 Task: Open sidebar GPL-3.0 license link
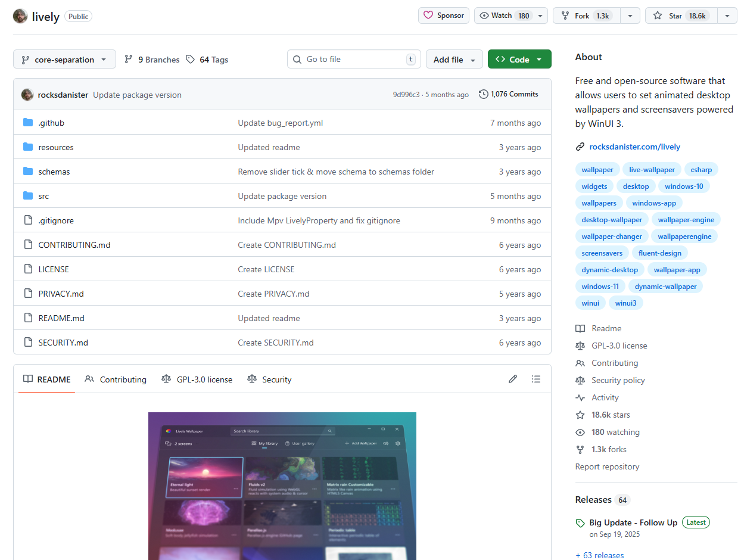[611, 346]
